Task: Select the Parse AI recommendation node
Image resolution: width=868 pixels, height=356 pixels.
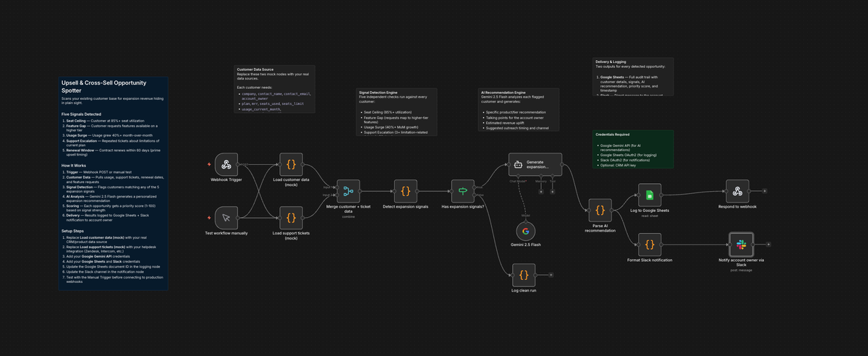Action: pos(600,211)
